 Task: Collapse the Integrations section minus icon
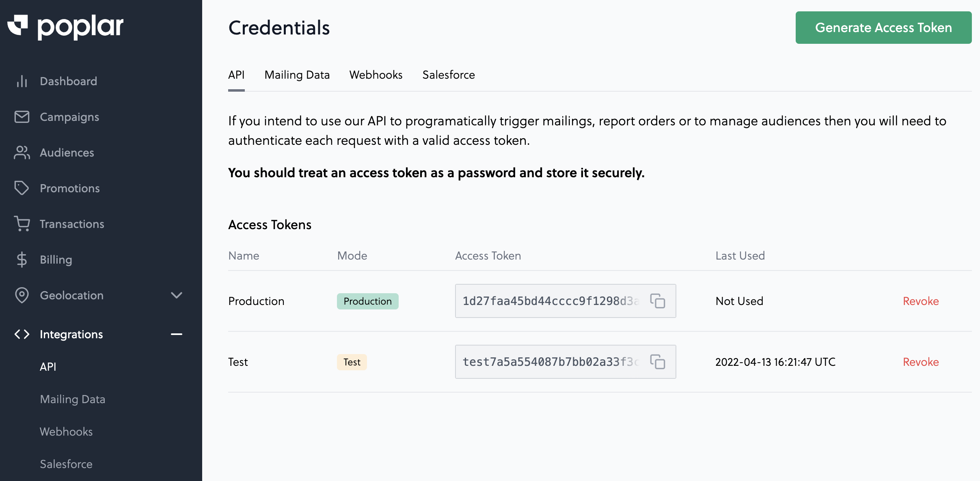tap(176, 334)
